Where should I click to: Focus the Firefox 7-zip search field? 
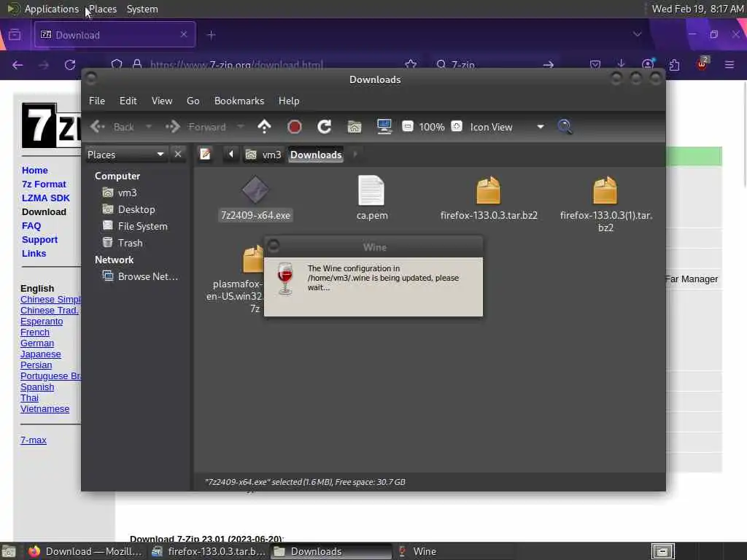pos(495,65)
